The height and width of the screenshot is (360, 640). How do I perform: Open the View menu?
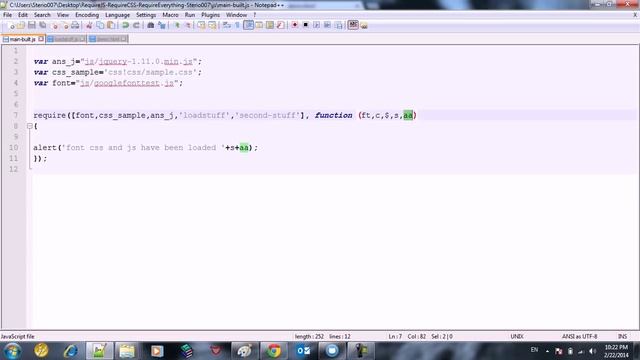[62, 15]
